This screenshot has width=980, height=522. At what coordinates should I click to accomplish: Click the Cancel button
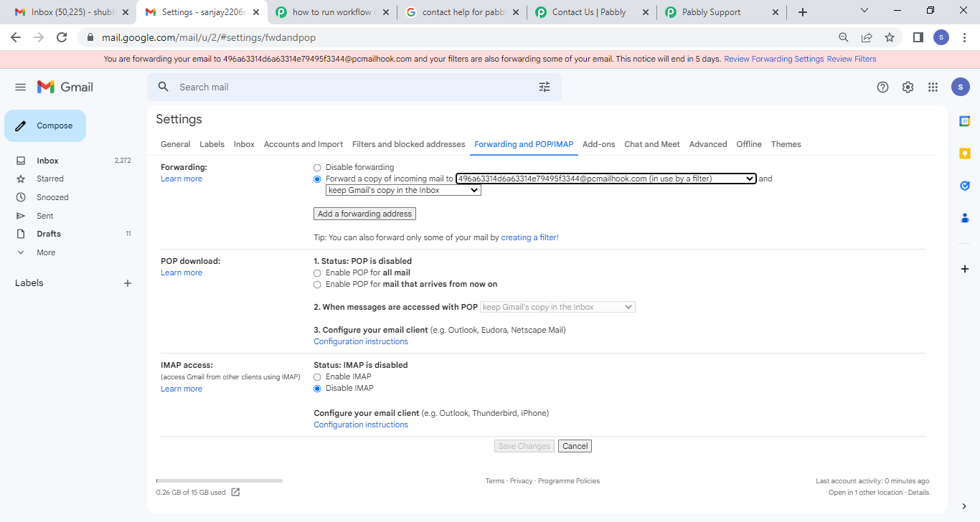tap(575, 446)
